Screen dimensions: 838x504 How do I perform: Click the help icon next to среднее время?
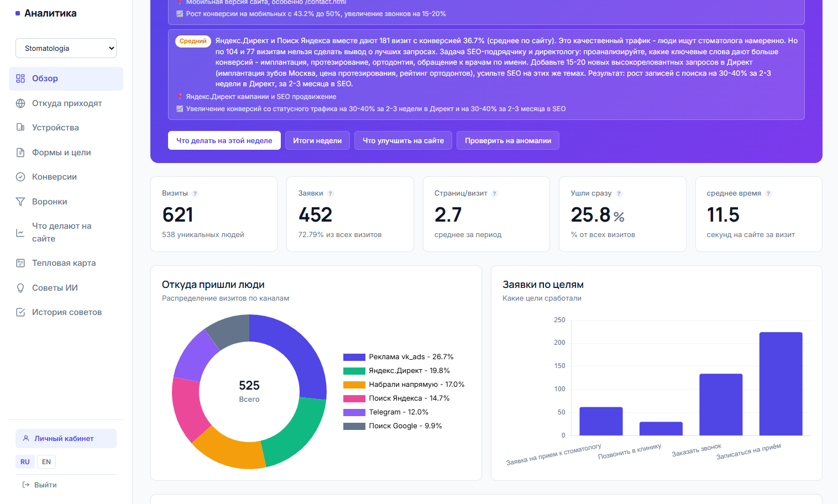(x=768, y=193)
